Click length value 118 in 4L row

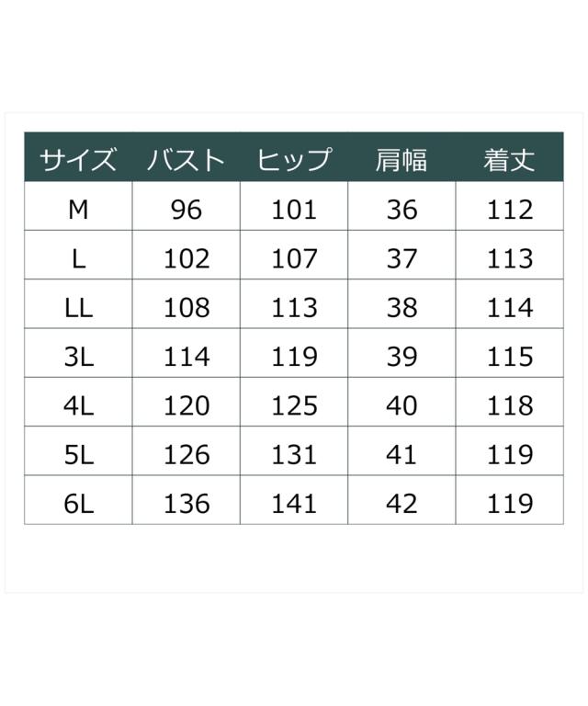510,405
